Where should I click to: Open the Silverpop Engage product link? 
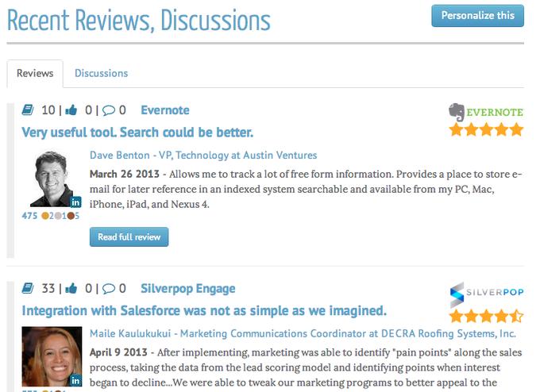(188, 288)
